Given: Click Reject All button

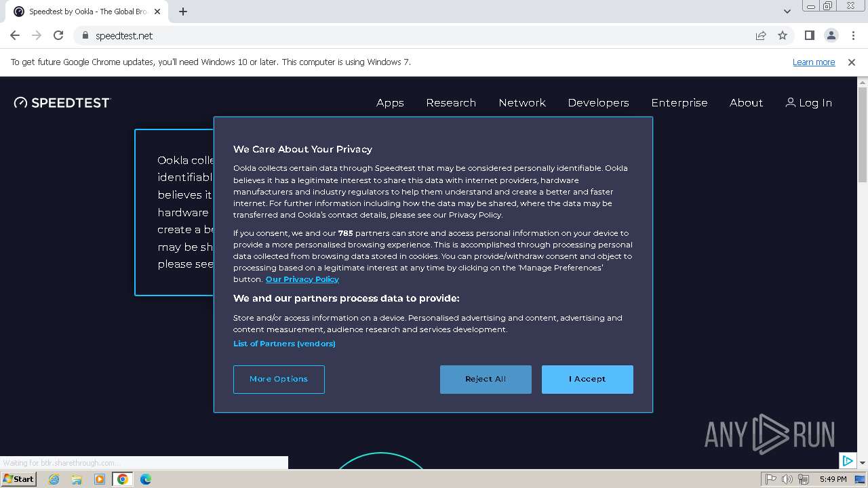Looking at the screenshot, I should (486, 380).
